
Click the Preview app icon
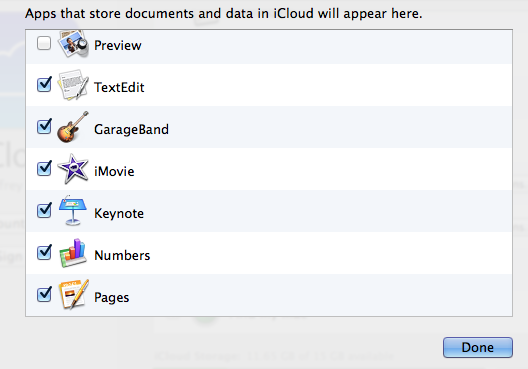pos(73,44)
